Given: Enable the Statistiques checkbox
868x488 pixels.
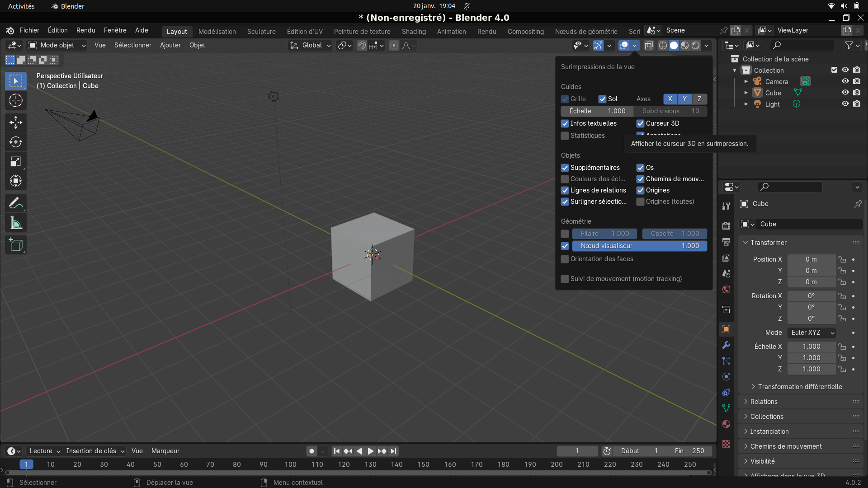Looking at the screenshot, I should click(565, 136).
